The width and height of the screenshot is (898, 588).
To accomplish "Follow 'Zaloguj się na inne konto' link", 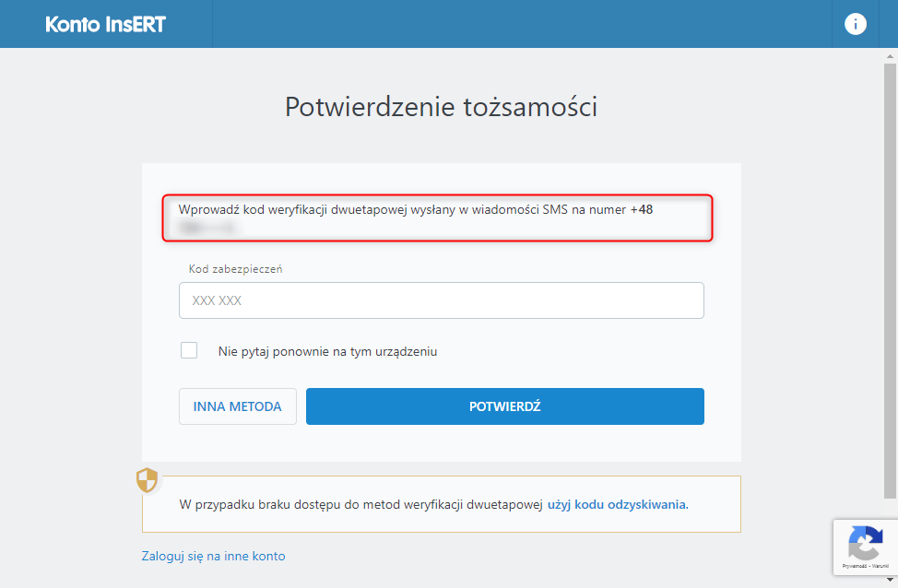I will tap(213, 556).
